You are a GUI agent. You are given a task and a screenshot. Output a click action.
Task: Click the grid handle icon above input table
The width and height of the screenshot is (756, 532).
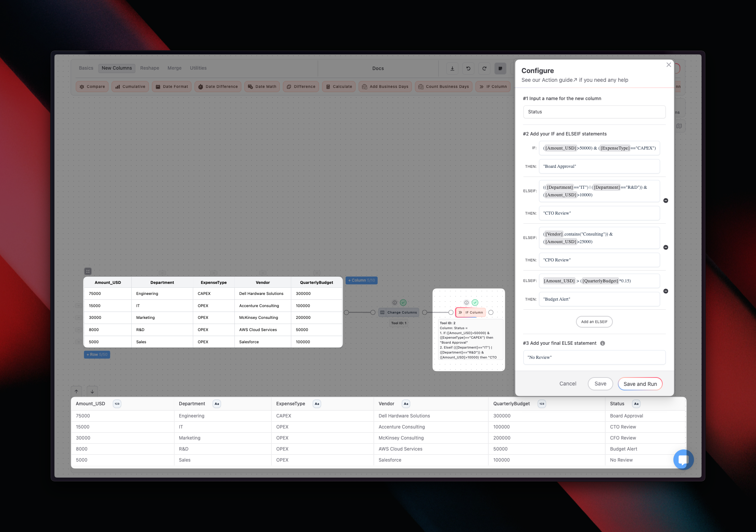pos(88,271)
